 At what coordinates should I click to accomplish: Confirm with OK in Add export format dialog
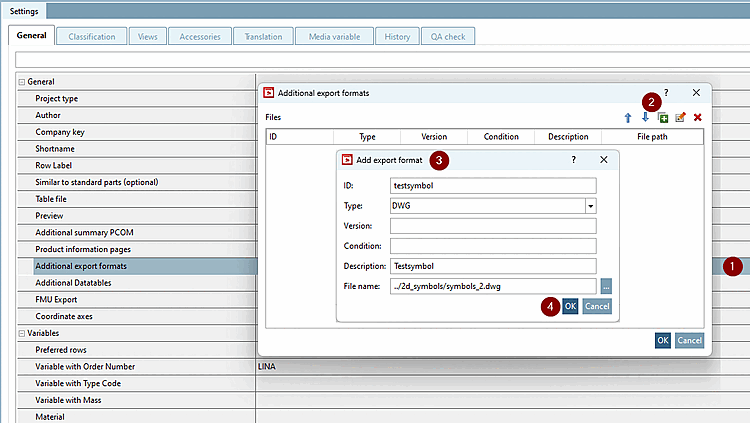[x=570, y=306]
